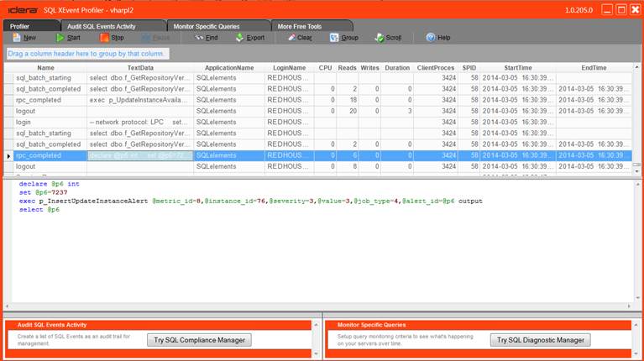Export events using the Export icon
Viewport: 644px width, 361px height.
[239, 38]
